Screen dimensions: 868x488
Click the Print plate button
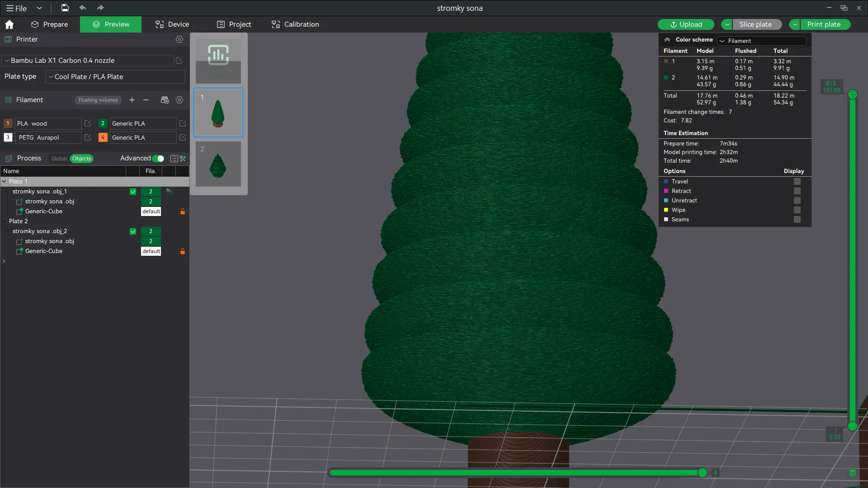(x=824, y=24)
